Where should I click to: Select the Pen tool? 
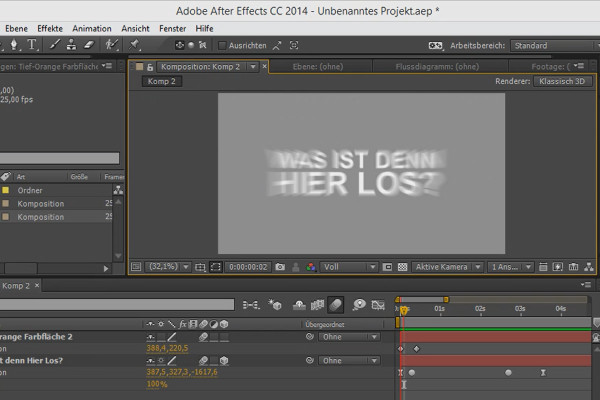tap(14, 45)
